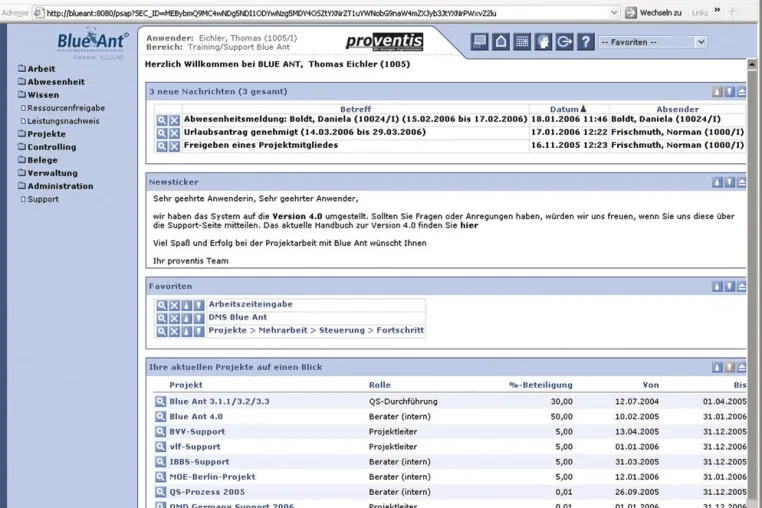
Task: Expand the Verwaltung folder in sidebar
Action: click(48, 173)
